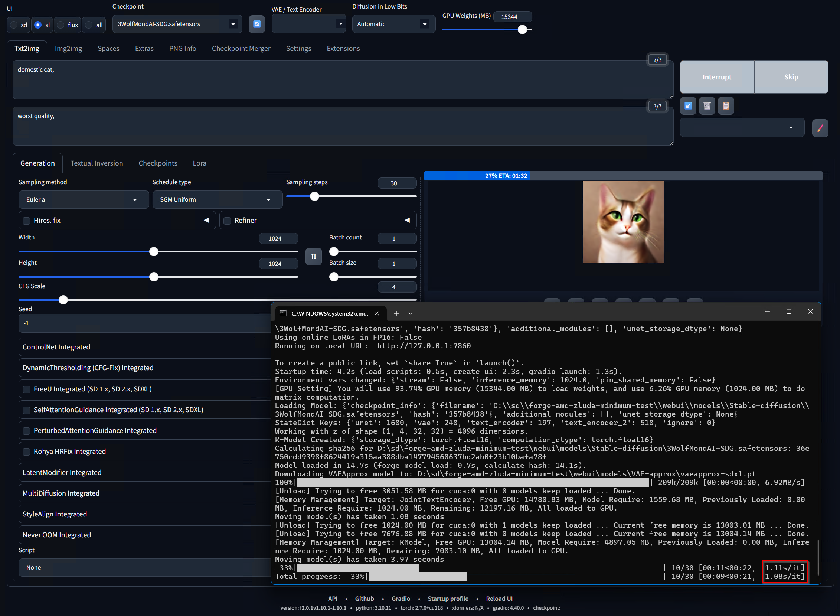Click the Seed input field
This screenshot has height=616, width=840.
click(146, 323)
